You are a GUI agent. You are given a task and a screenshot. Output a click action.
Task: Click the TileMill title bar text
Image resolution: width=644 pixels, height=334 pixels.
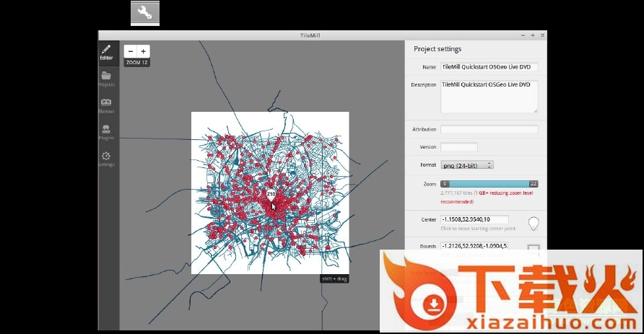(x=310, y=35)
